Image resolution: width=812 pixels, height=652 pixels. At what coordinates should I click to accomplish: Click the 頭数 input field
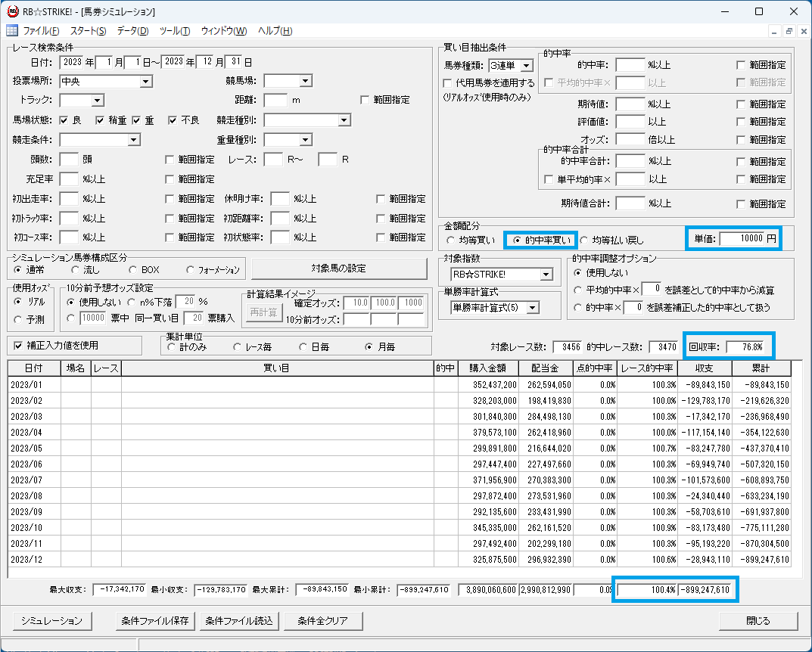point(69,160)
